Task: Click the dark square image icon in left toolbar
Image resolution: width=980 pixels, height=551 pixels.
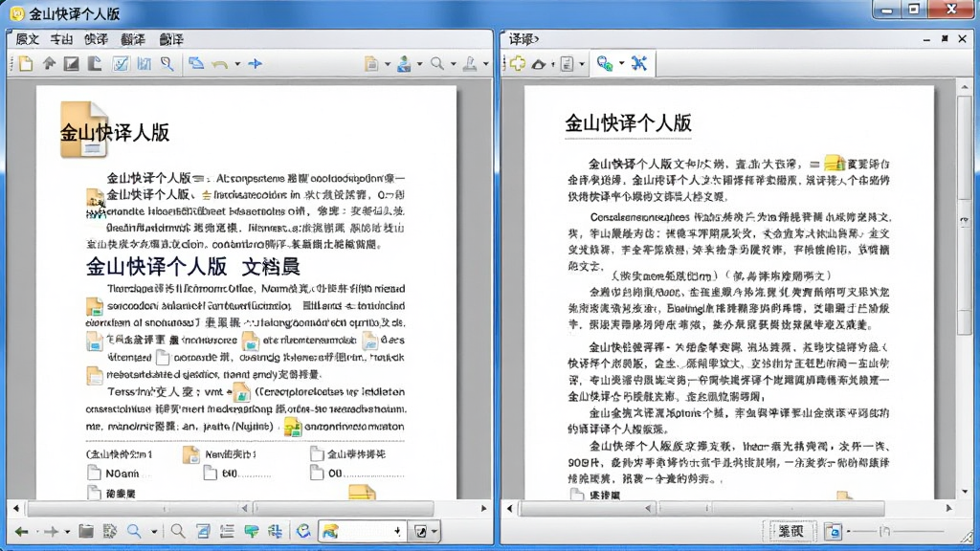Action: (x=71, y=64)
